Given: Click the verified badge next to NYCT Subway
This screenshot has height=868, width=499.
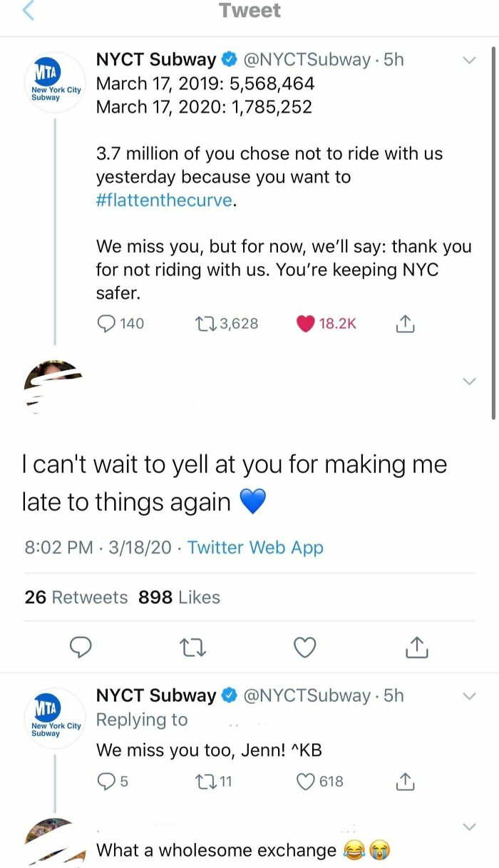Looking at the screenshot, I should point(228,59).
